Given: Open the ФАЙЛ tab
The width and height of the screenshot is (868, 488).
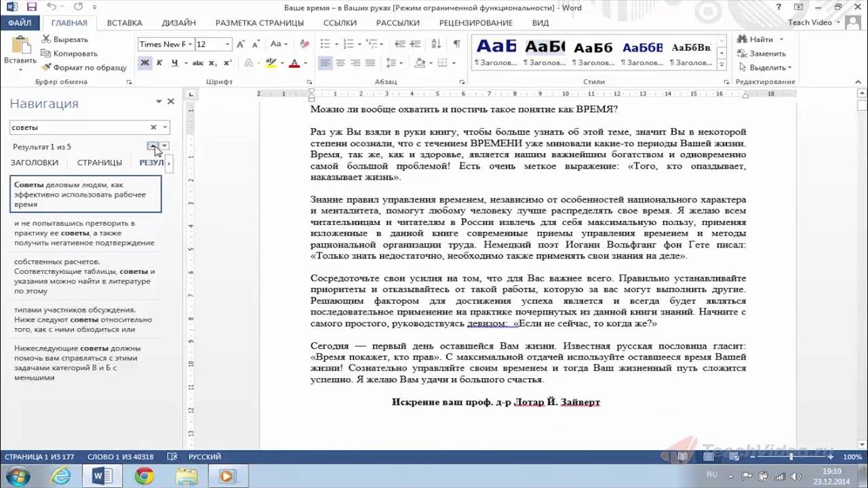Looking at the screenshot, I should click(x=20, y=23).
